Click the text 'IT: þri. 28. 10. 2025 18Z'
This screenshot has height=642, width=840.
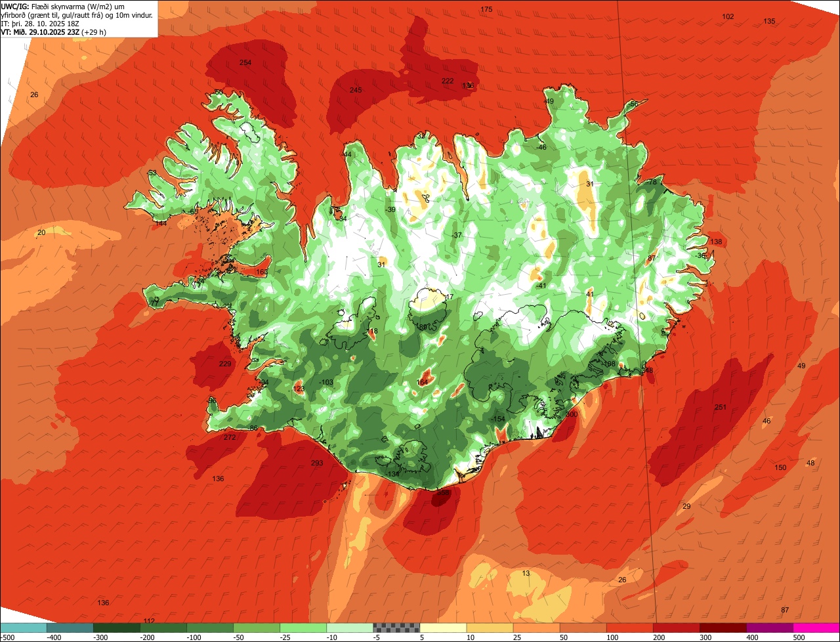[x=41, y=23]
